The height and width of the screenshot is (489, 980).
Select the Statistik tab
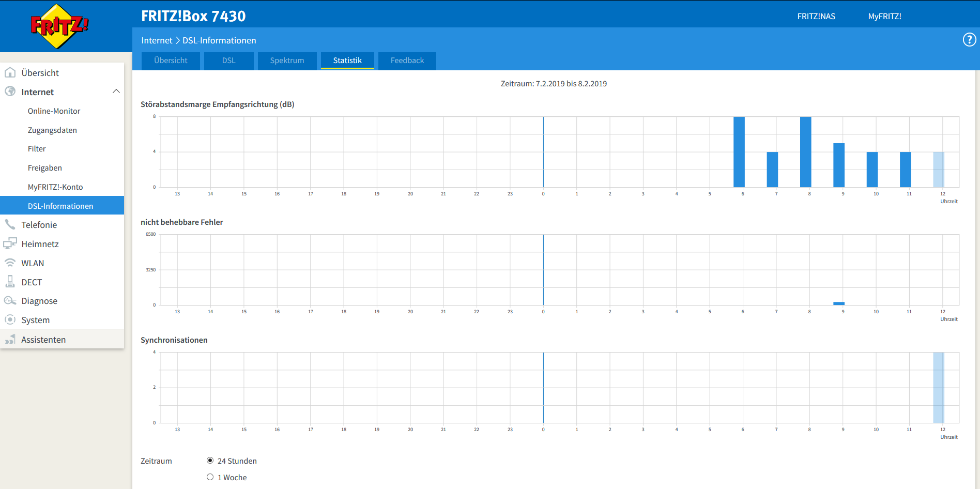tap(347, 60)
